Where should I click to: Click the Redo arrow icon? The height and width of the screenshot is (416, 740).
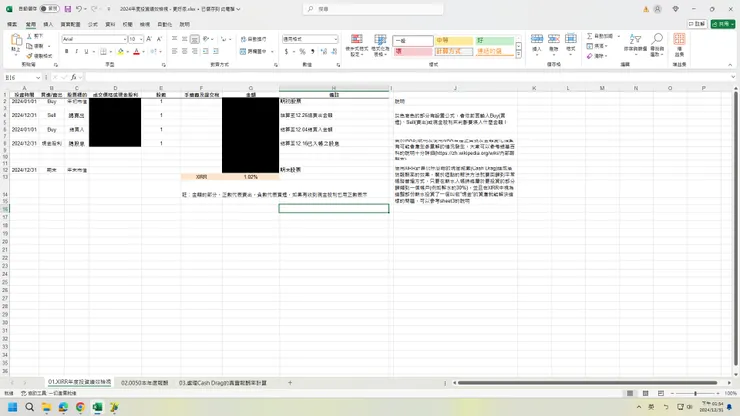point(94,9)
